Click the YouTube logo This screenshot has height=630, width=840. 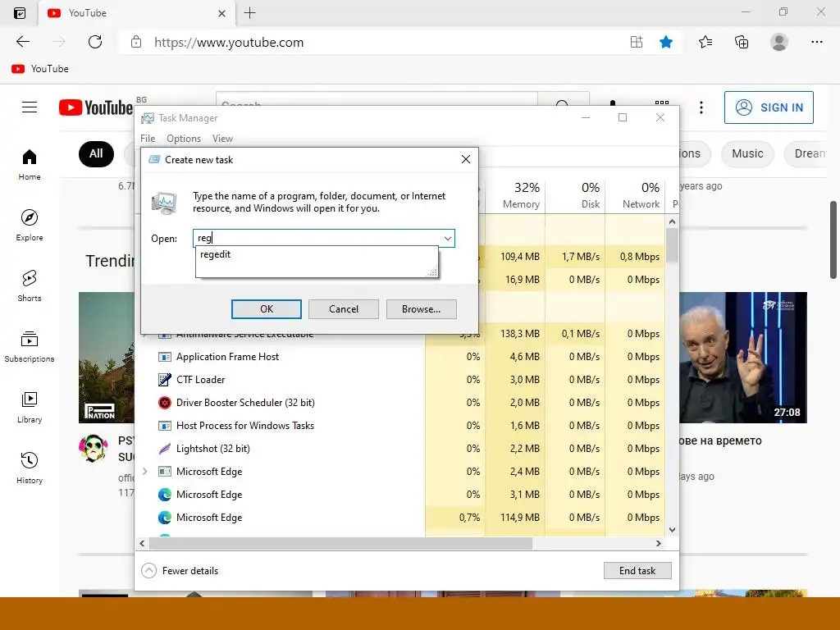[95, 107]
